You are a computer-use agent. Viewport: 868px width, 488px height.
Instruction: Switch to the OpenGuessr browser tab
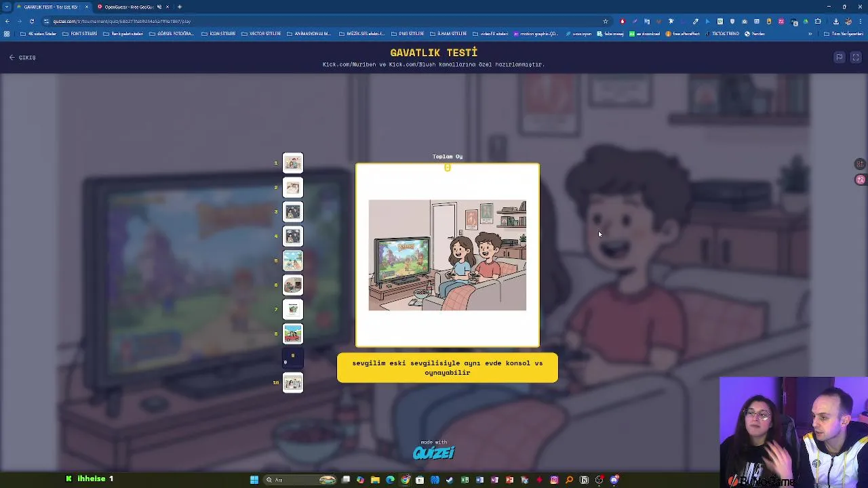tap(133, 7)
